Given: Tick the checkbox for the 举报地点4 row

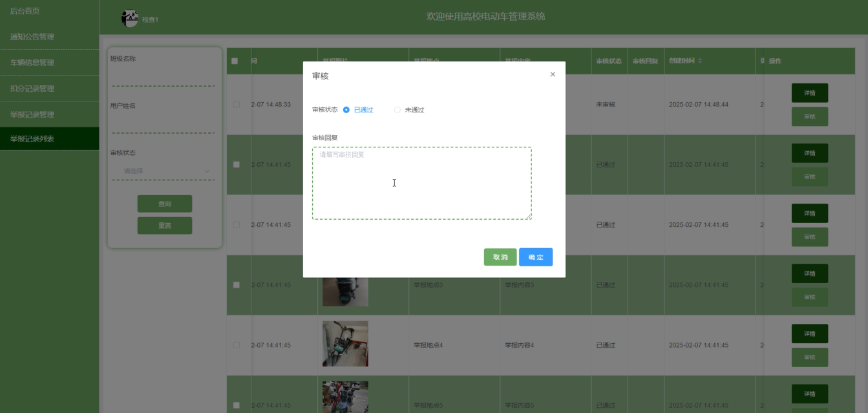Looking at the screenshot, I should click(x=236, y=345).
